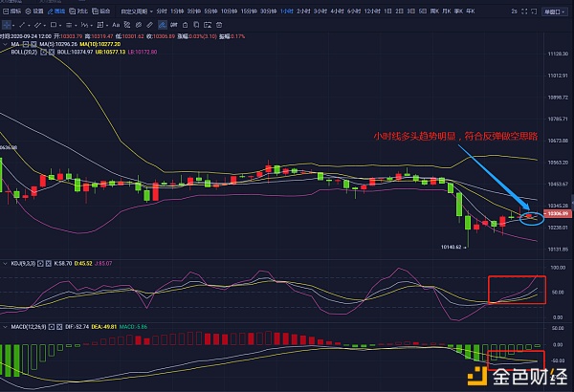Select the wave pattern drawing tool
Screen dimensions: 574x392
pyautogui.click(x=84, y=25)
